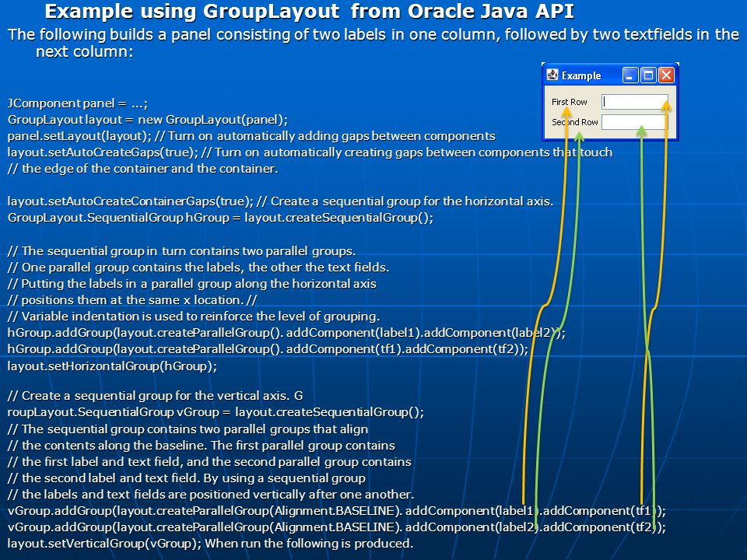Click the line starting "layout.setAutoCreateGaps(true);"
The image size is (747, 560).
(x=310, y=152)
